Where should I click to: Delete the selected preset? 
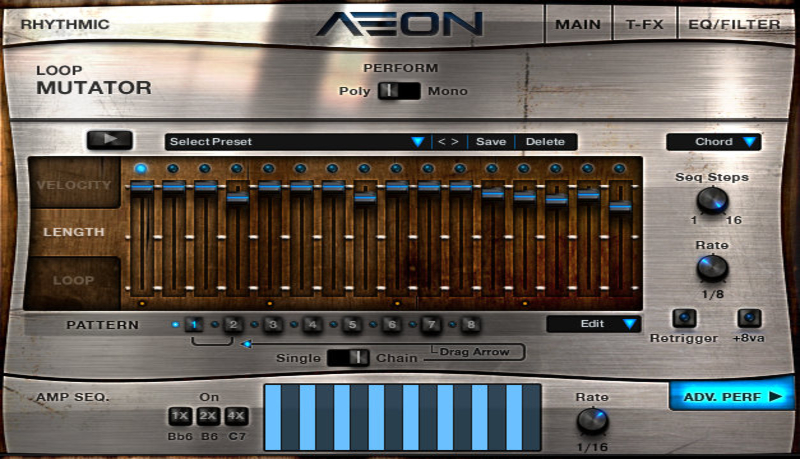(545, 142)
